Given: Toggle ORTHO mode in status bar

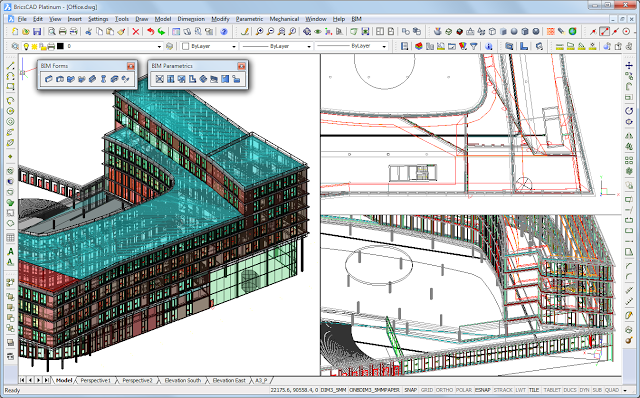Looking at the screenshot, I should [x=444, y=390].
